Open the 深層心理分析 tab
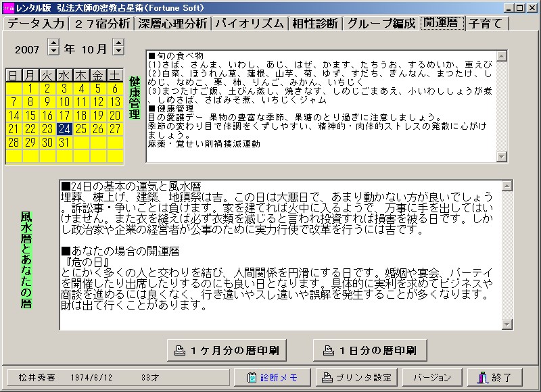This screenshot has width=541, height=392. [x=172, y=24]
